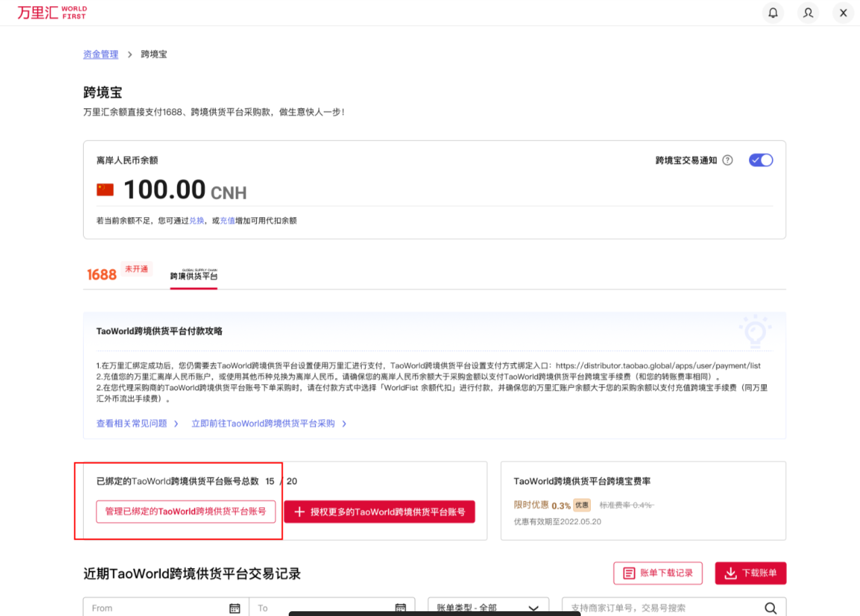The height and width of the screenshot is (616, 860).
Task: Click the plus icon to authorize more TaoWorld accounts
Action: point(299,512)
